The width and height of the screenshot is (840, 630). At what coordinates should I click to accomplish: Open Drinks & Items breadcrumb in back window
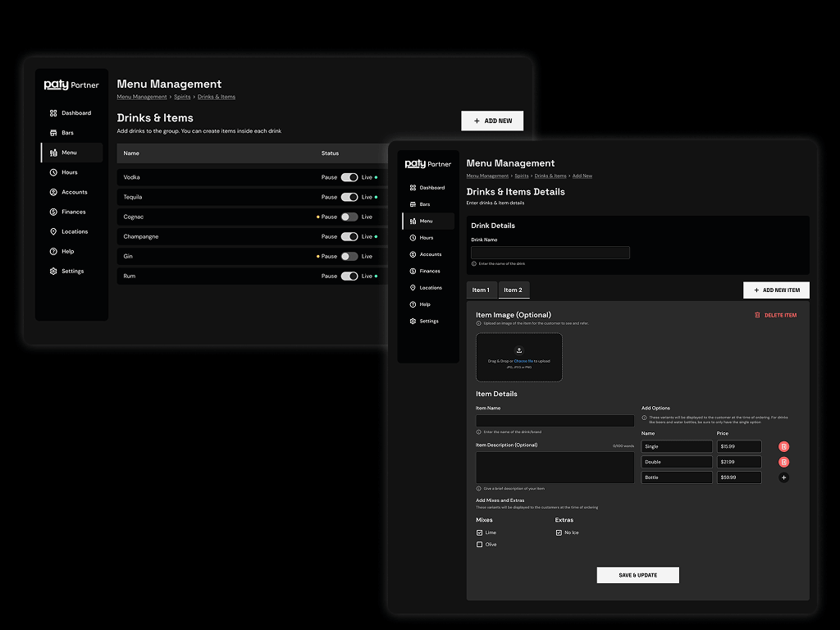(x=217, y=97)
